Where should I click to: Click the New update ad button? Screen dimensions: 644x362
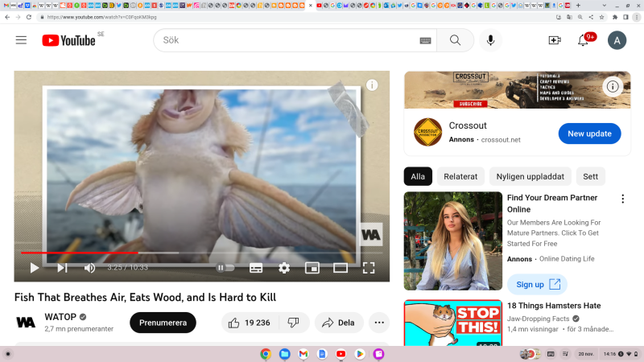coord(589,134)
